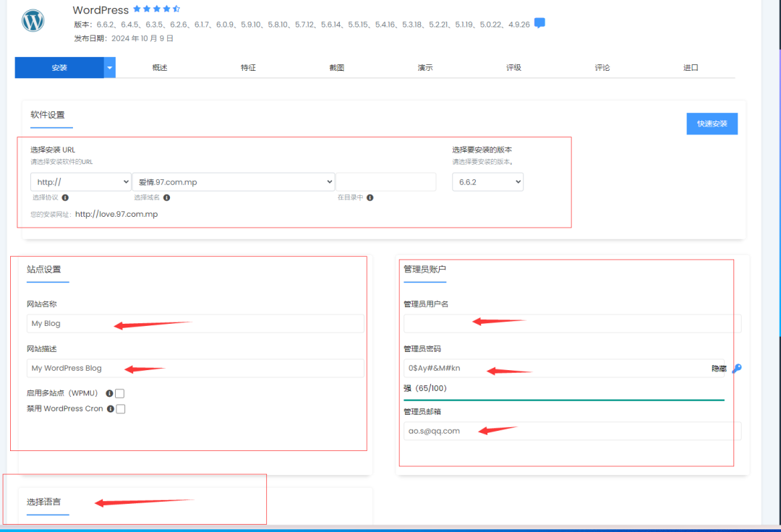Click info icon beside 启用多站点 (WPMU)
The width and height of the screenshot is (781, 532).
click(109, 394)
